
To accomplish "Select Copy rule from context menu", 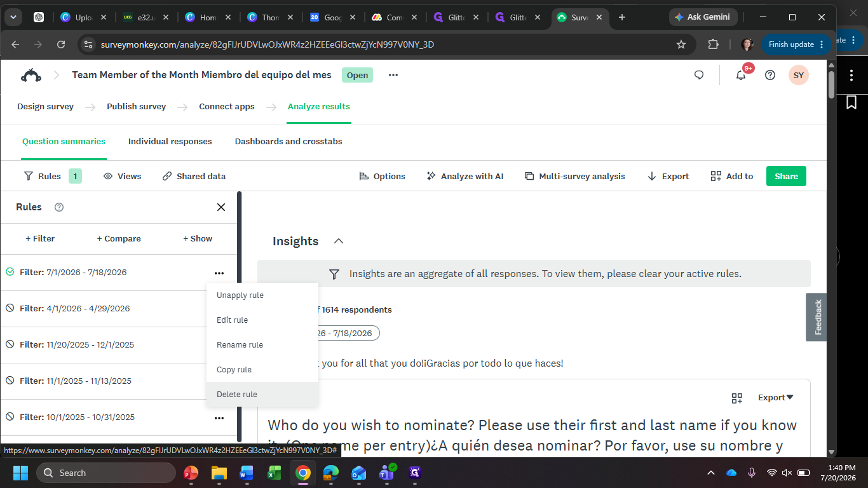I will tap(262, 370).
